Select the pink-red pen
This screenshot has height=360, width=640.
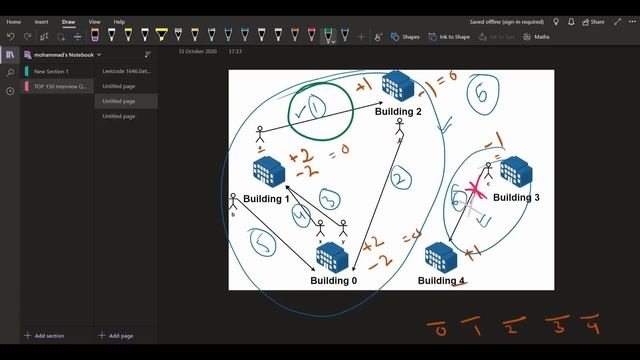pos(311,35)
